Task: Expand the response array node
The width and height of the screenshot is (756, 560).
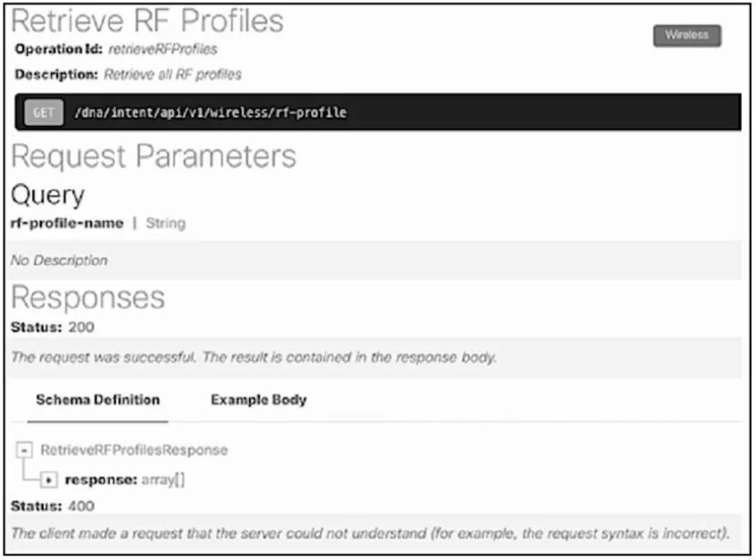Action: [x=49, y=480]
